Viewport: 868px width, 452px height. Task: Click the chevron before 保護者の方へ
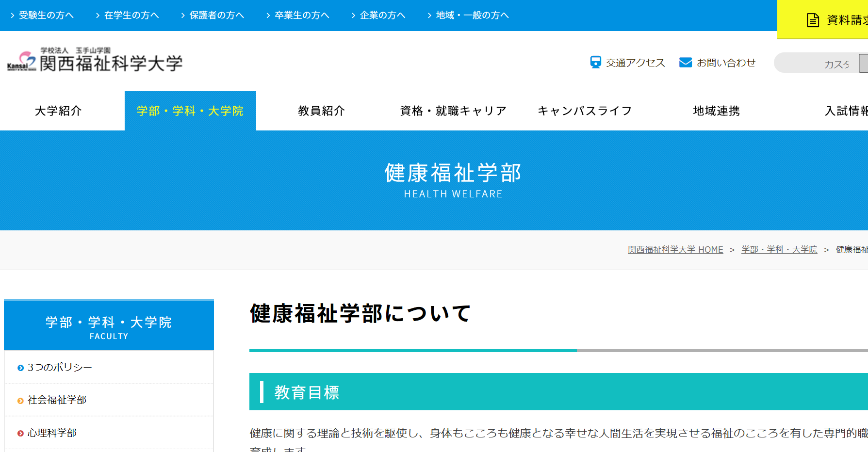point(183,16)
